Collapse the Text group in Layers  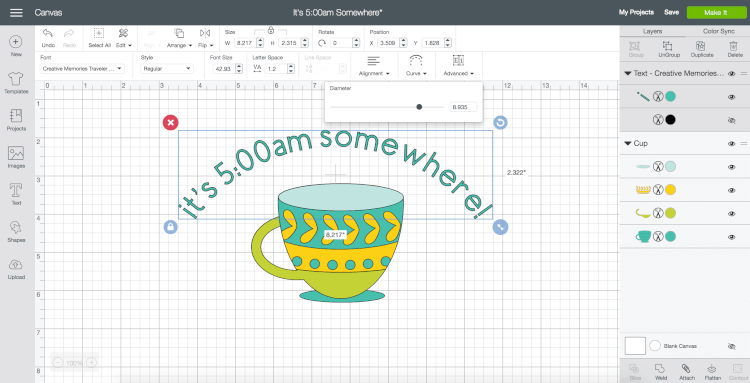click(627, 74)
